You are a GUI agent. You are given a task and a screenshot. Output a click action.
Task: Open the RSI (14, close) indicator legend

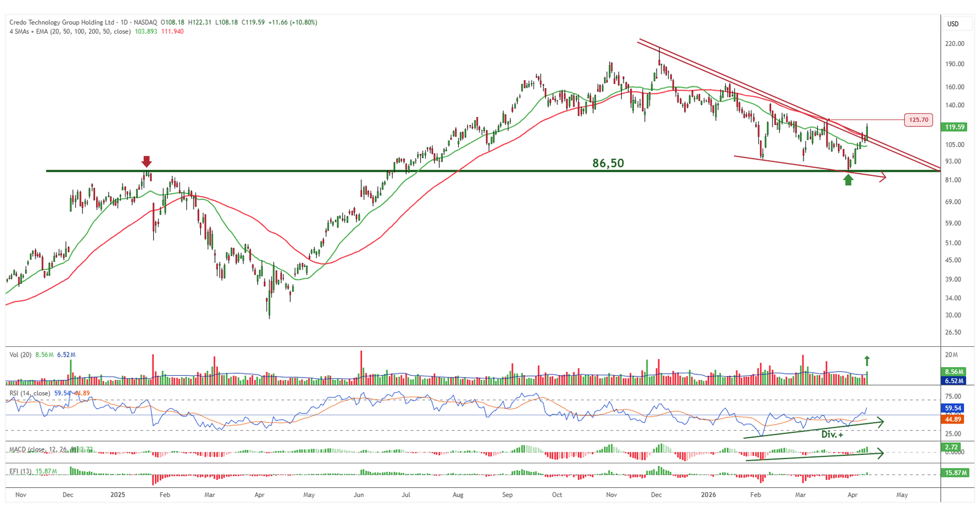[x=29, y=393]
